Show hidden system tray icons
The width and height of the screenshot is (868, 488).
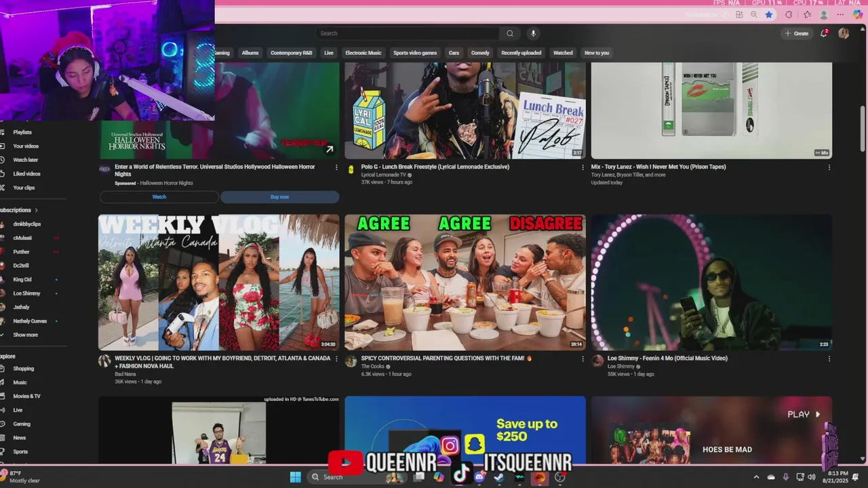pyautogui.click(x=757, y=477)
